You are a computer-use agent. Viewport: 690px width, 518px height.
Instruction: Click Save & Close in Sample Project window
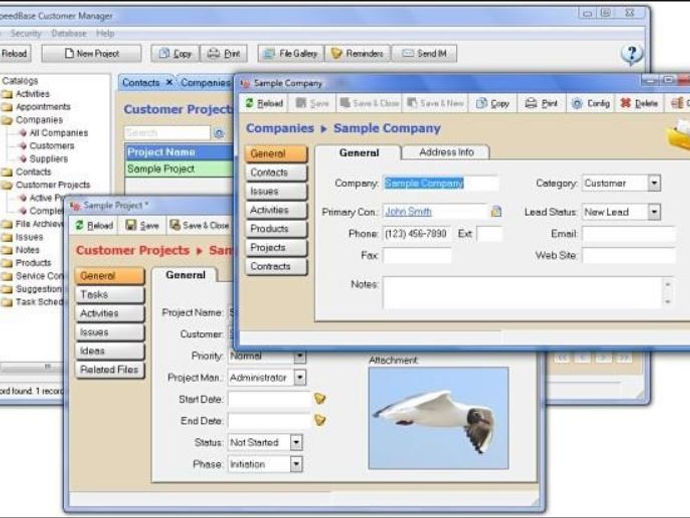click(x=200, y=225)
